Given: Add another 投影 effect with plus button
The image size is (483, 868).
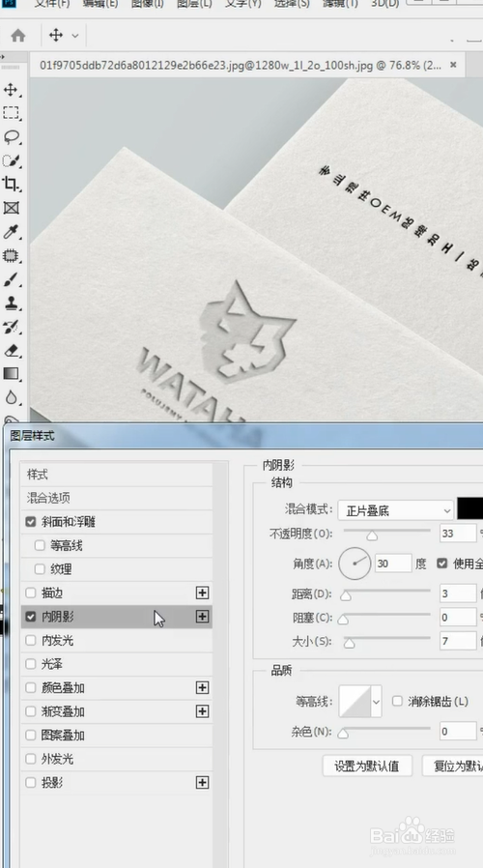Looking at the screenshot, I should click(203, 782).
